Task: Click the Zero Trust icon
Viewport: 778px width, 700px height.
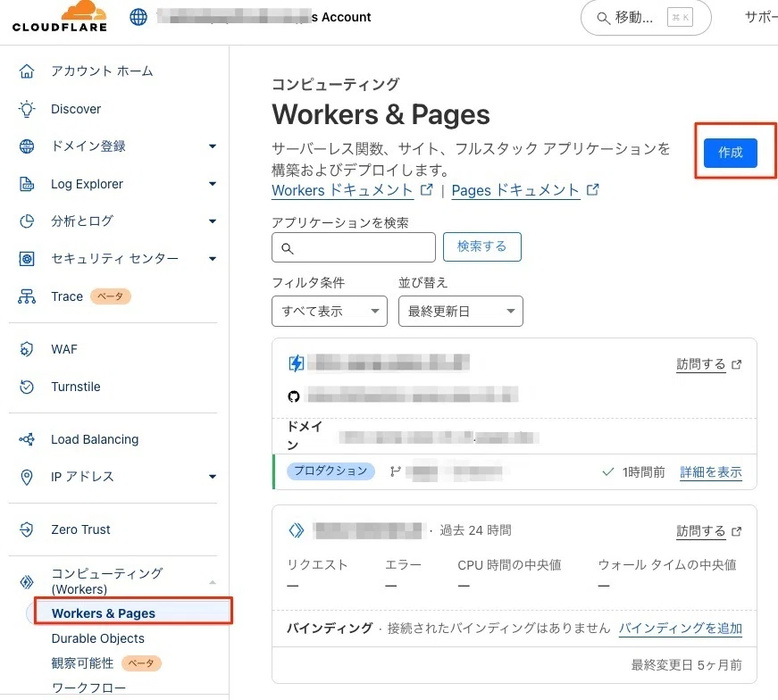Action: pyautogui.click(x=27, y=529)
